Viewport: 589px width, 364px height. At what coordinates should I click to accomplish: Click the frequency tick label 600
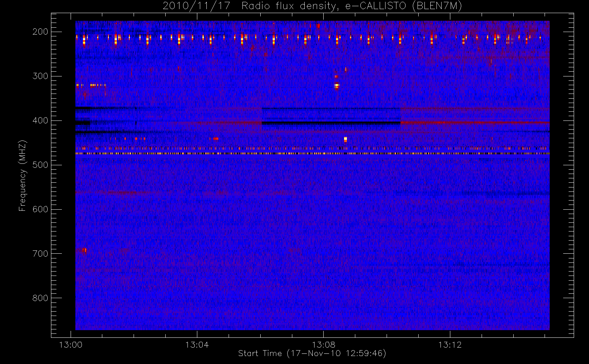[x=40, y=209]
